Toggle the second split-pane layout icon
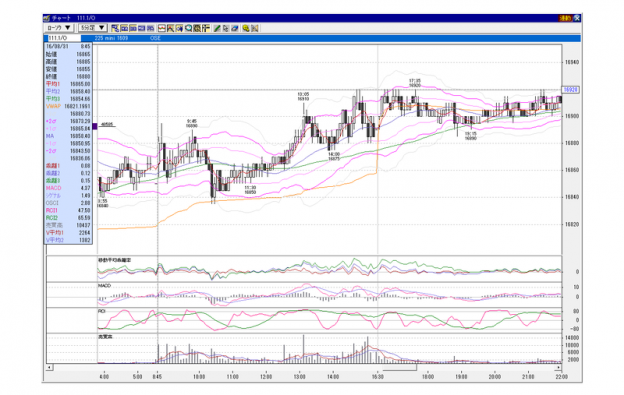The height and width of the screenshot is (395, 624). (124, 28)
